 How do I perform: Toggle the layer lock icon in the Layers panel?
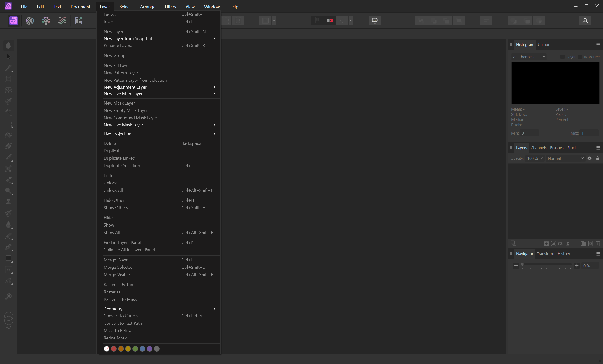(x=598, y=158)
